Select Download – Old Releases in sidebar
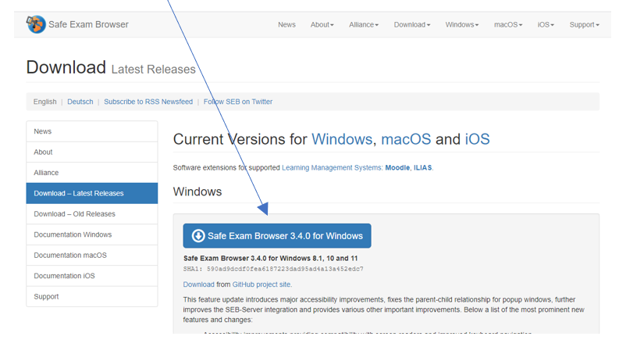The height and width of the screenshot is (347, 644). point(74,214)
